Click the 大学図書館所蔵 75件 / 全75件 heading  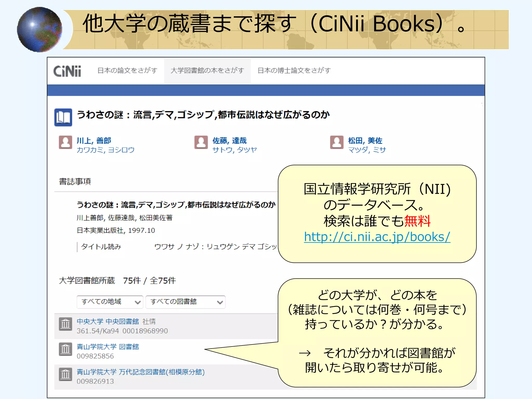tap(117, 281)
